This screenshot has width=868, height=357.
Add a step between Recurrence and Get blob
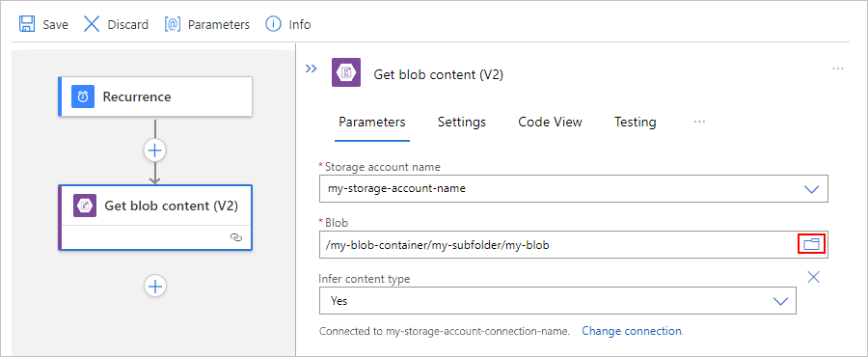click(155, 150)
